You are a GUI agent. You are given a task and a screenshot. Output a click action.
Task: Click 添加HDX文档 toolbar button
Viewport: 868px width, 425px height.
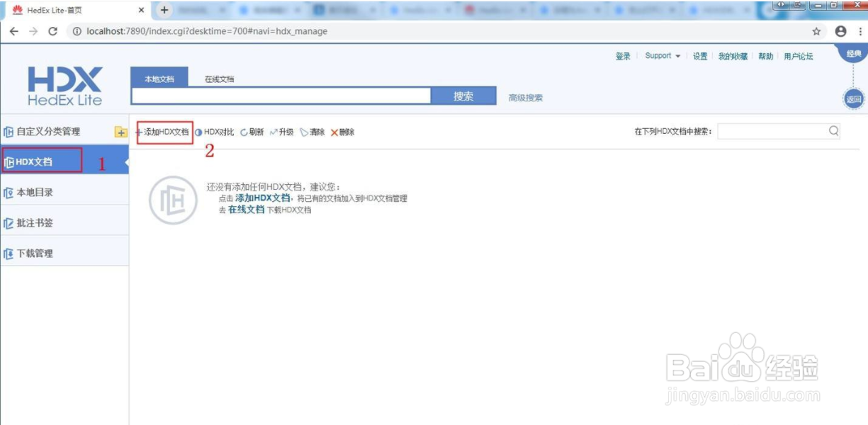point(162,132)
